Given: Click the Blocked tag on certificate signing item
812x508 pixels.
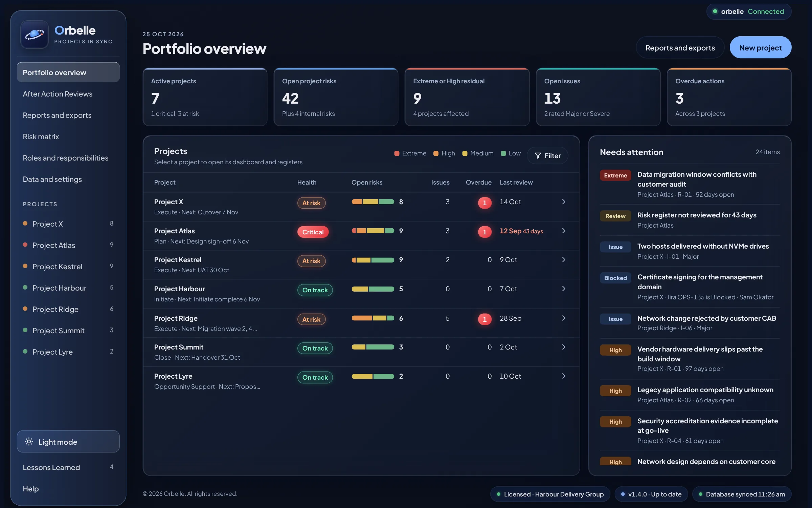Looking at the screenshot, I should coord(615,278).
